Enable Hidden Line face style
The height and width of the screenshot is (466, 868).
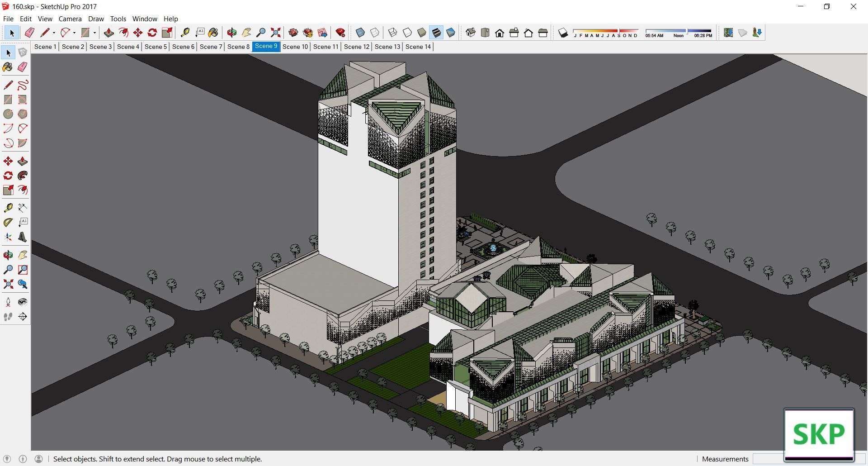(407, 33)
